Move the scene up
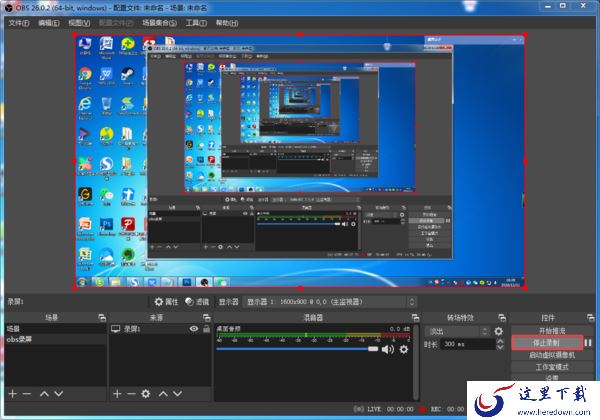The height and width of the screenshot is (420, 600). pos(44,394)
